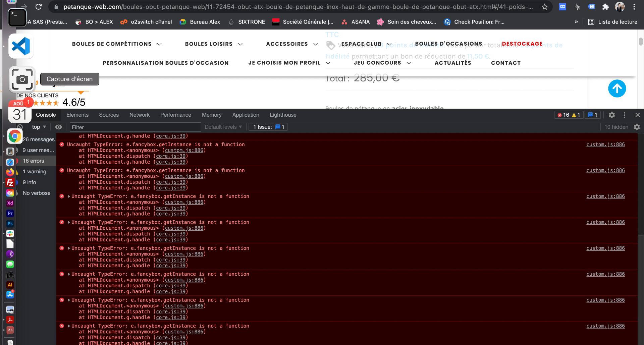Filter console by 9 info
Image resolution: width=644 pixels, height=345 pixels.
(30, 182)
